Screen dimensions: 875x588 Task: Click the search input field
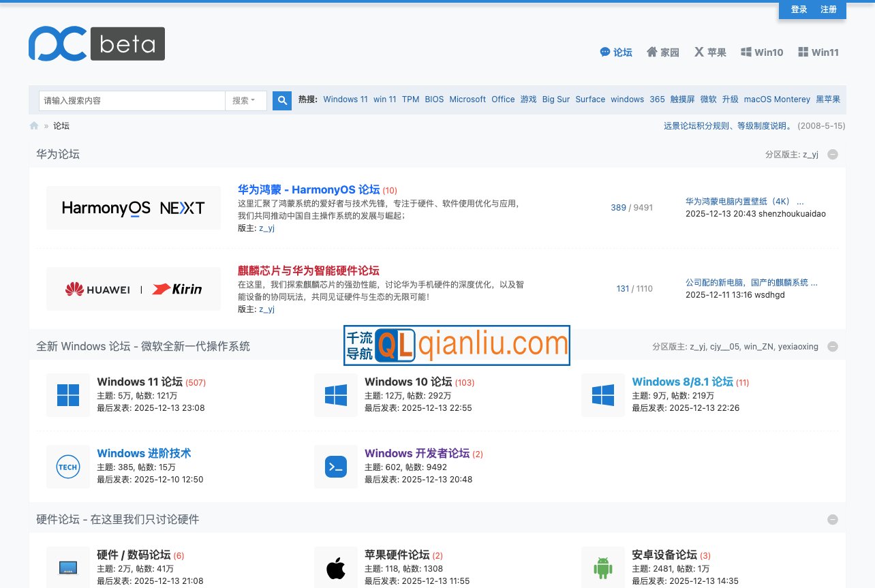(x=132, y=100)
